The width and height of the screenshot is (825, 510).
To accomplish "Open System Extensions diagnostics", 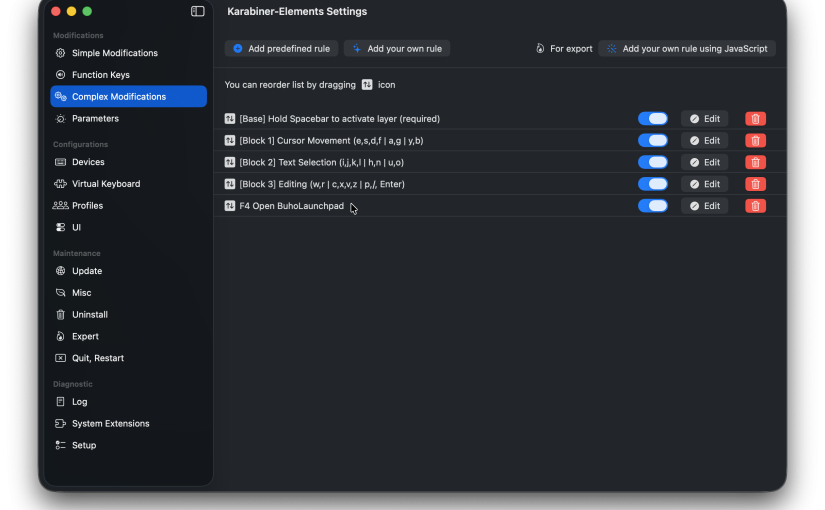I will click(128, 424).
